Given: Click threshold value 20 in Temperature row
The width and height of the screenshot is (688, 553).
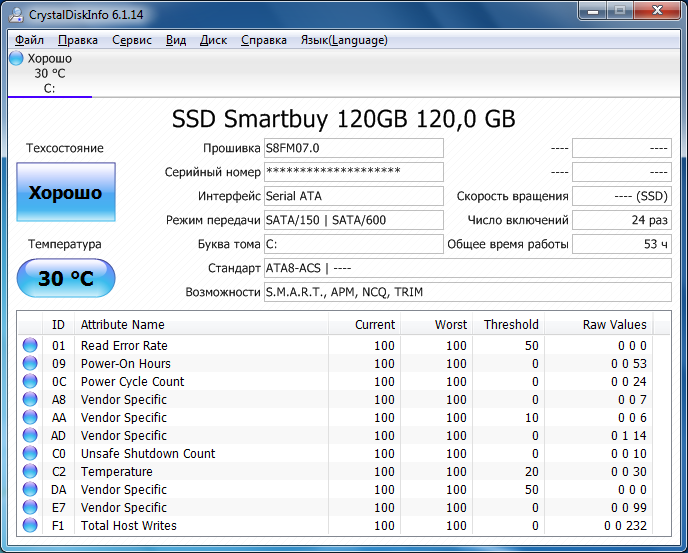Looking at the screenshot, I should click(x=532, y=471).
